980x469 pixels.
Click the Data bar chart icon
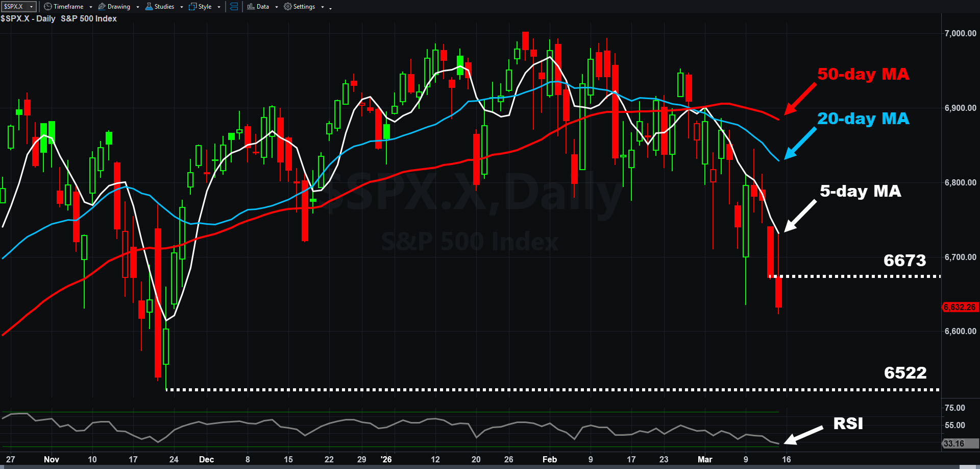251,7
